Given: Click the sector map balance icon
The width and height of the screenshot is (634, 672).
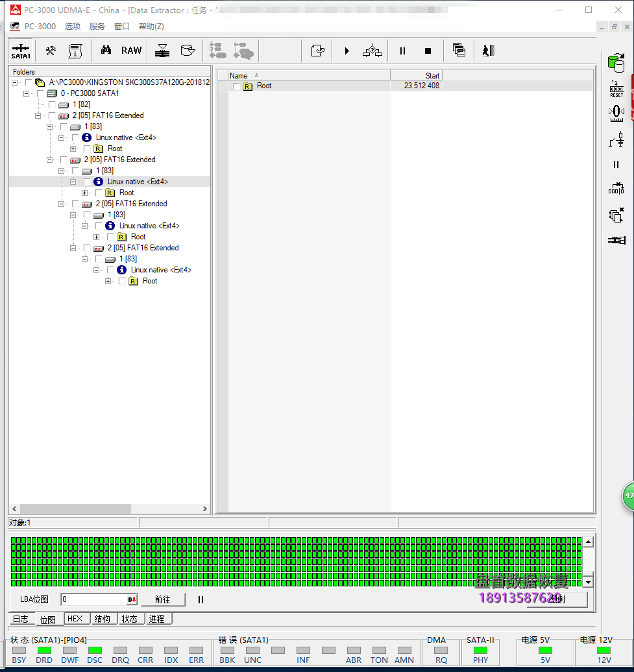Looking at the screenshot, I should click(x=162, y=51).
